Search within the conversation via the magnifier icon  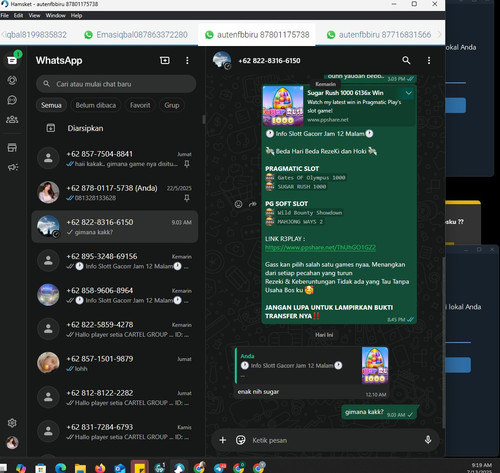[x=406, y=60]
